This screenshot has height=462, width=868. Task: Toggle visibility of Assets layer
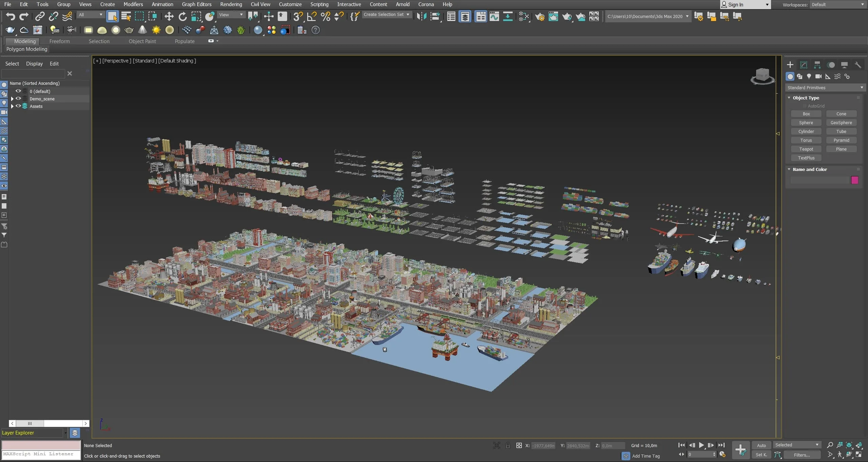[x=18, y=106]
